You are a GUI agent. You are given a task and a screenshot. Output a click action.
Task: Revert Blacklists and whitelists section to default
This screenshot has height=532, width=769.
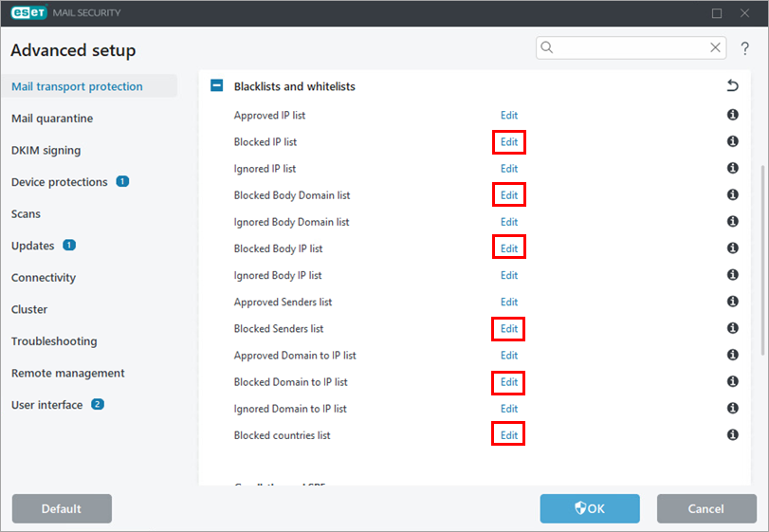[732, 85]
